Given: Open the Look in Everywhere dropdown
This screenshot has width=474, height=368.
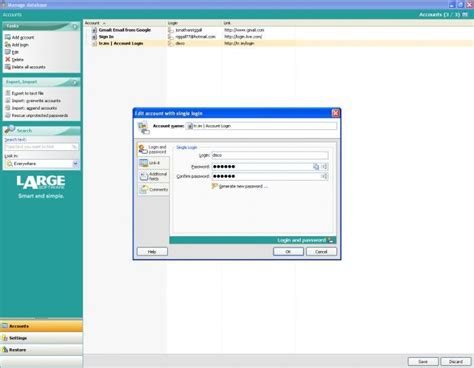Looking at the screenshot, I should pyautogui.click(x=75, y=164).
